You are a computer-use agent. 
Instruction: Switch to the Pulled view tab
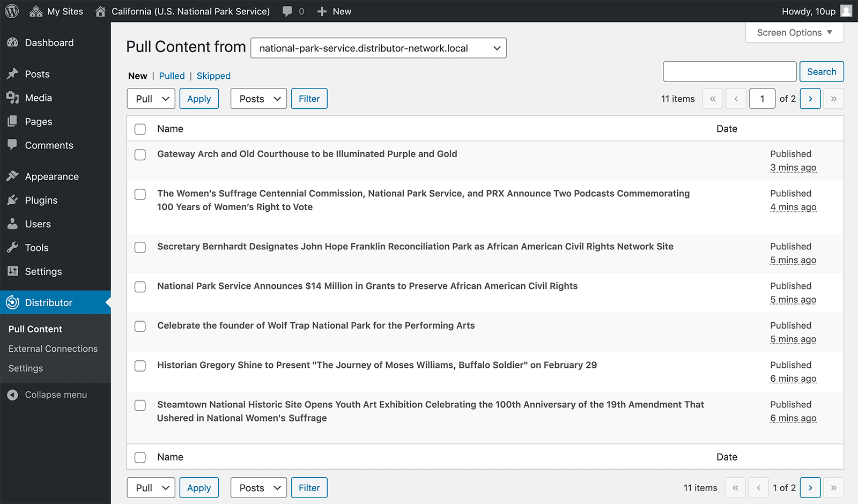(172, 76)
